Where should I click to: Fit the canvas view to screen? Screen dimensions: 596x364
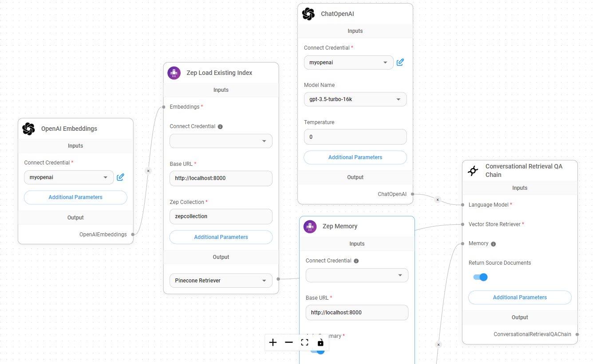coord(304,342)
